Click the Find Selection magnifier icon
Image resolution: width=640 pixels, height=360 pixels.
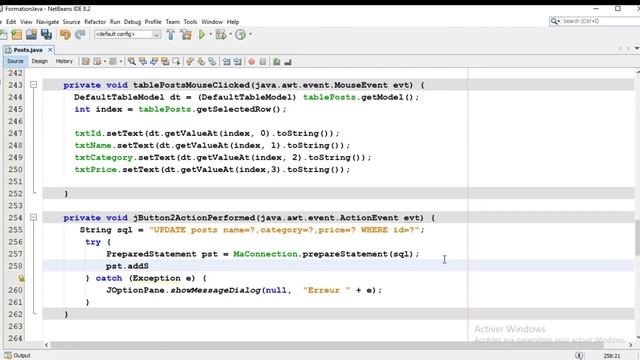point(131,62)
